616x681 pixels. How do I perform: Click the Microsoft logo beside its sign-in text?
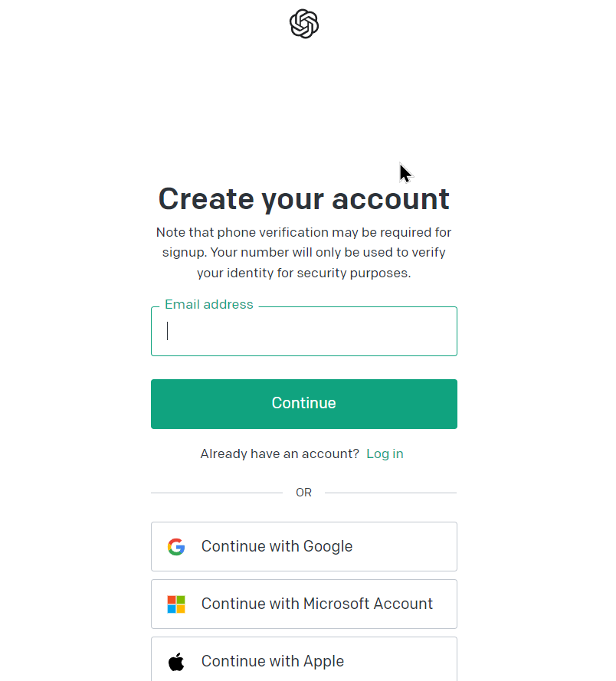point(176,604)
